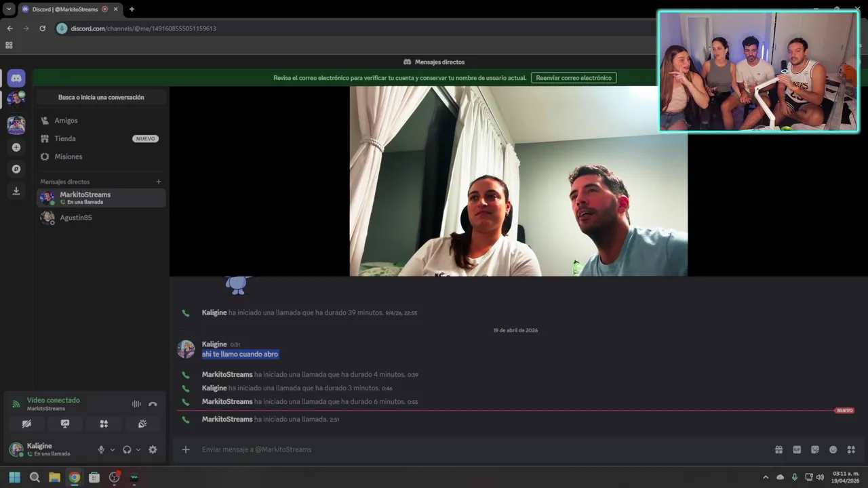Screen dimensions: 868x488
Task: Show hidden system tray icons
Action: [x=766, y=477]
